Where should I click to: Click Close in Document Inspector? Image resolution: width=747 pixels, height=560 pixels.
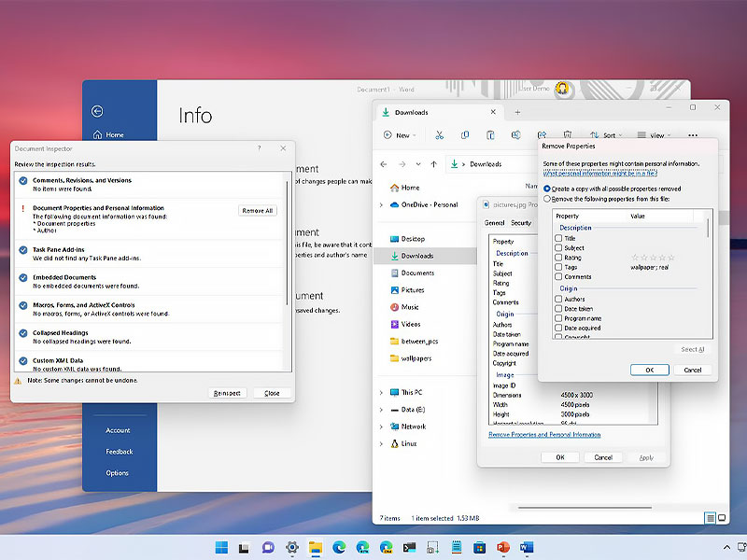click(272, 393)
